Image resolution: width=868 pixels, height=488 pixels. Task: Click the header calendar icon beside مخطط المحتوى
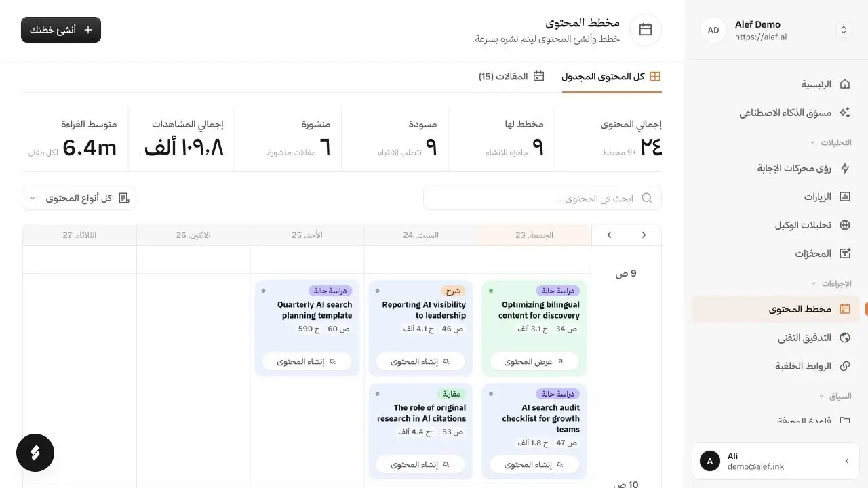coord(646,30)
